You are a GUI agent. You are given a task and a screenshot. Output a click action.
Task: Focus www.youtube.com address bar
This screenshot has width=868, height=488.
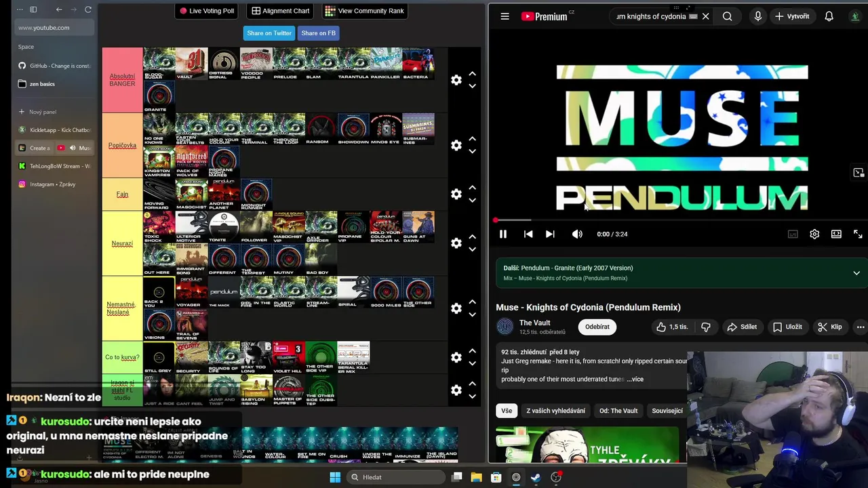tap(54, 28)
